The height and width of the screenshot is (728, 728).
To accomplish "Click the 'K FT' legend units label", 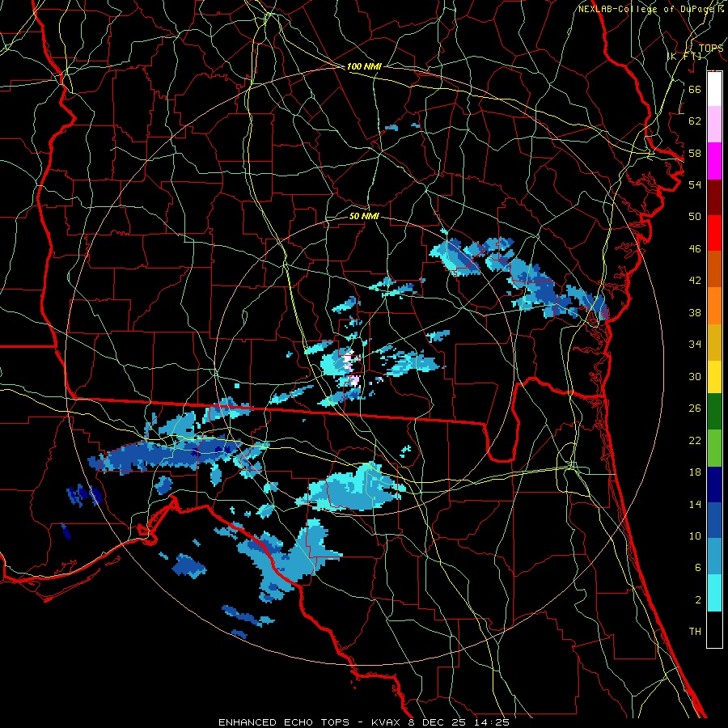I will point(684,56).
